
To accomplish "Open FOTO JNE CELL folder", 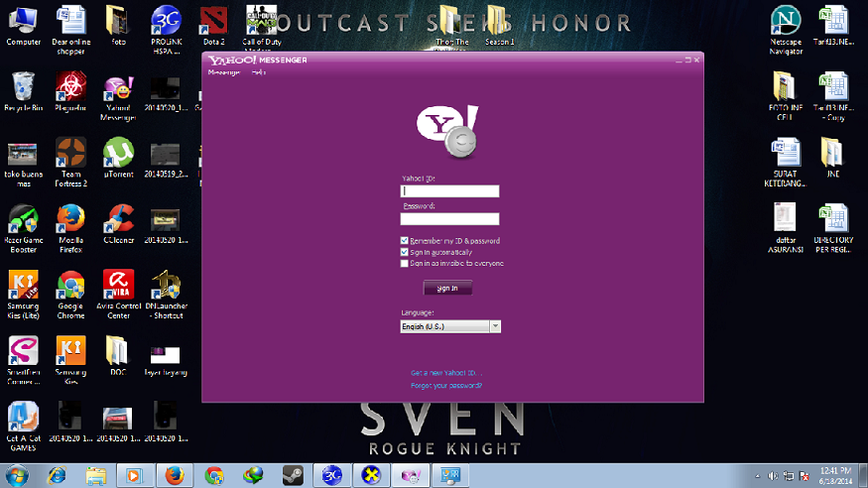I will coord(785,96).
